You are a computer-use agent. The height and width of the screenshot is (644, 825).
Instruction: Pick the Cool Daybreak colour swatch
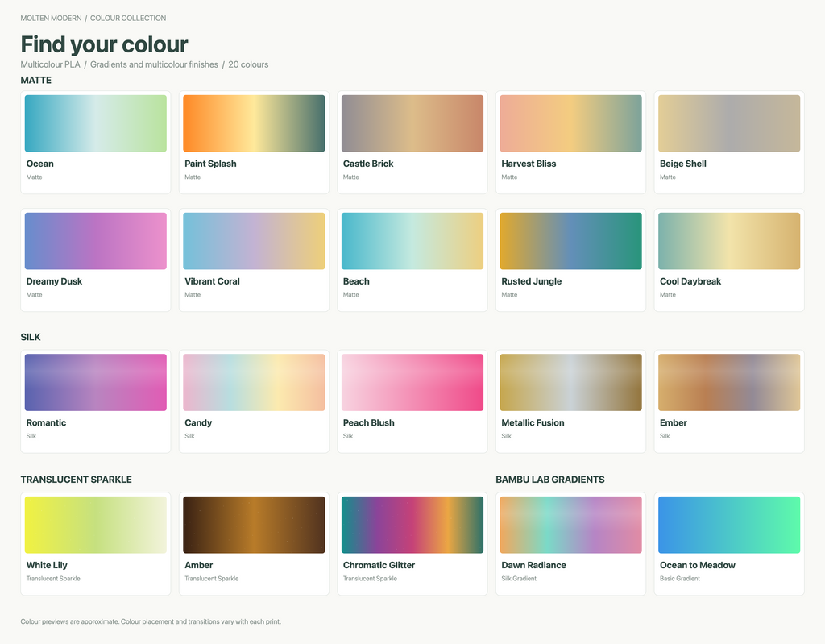pyautogui.click(x=729, y=241)
